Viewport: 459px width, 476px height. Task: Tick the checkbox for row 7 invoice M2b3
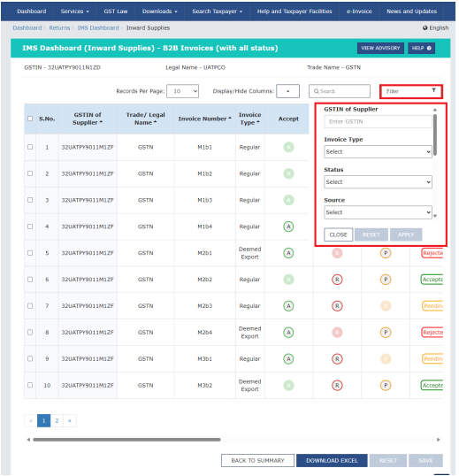[x=30, y=305]
